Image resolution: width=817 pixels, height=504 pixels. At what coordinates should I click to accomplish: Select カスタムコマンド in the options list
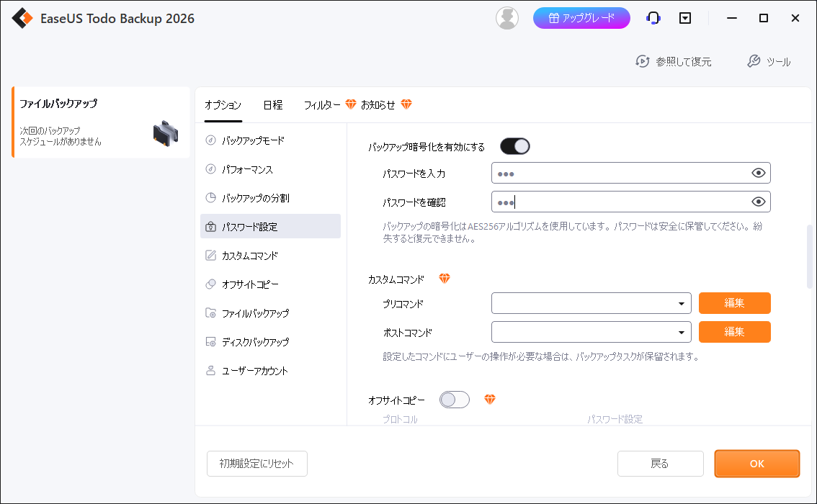[x=270, y=255]
